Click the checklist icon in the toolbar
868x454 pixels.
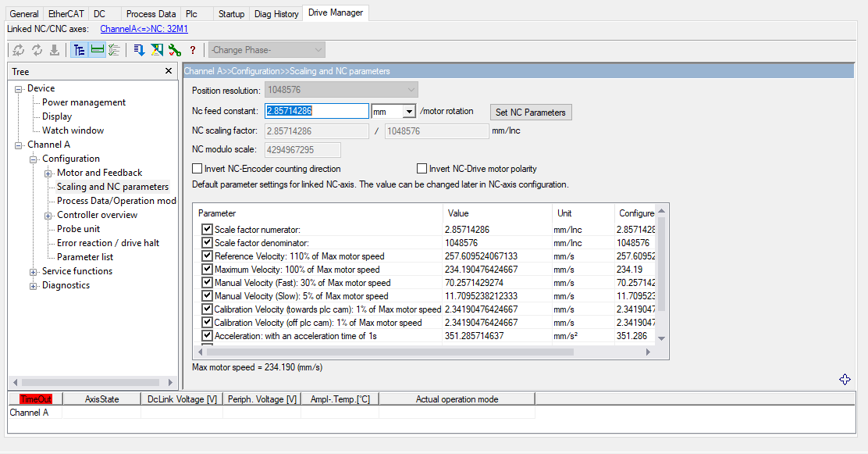(114, 50)
